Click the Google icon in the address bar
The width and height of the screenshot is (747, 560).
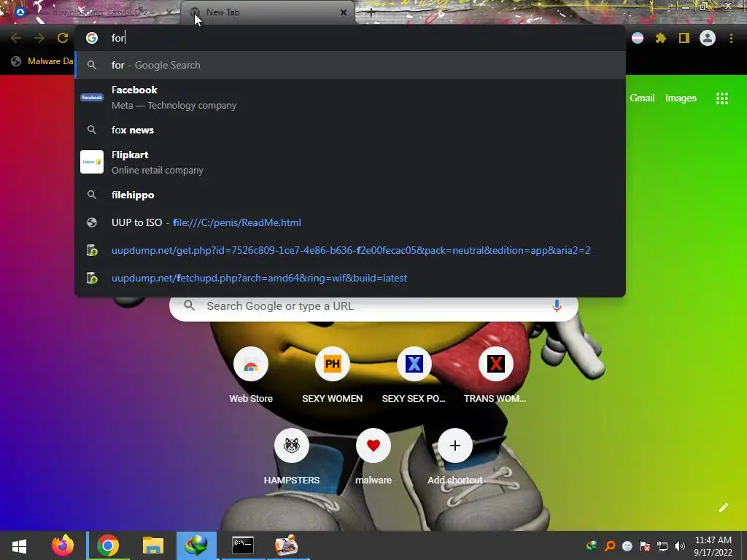point(92,38)
